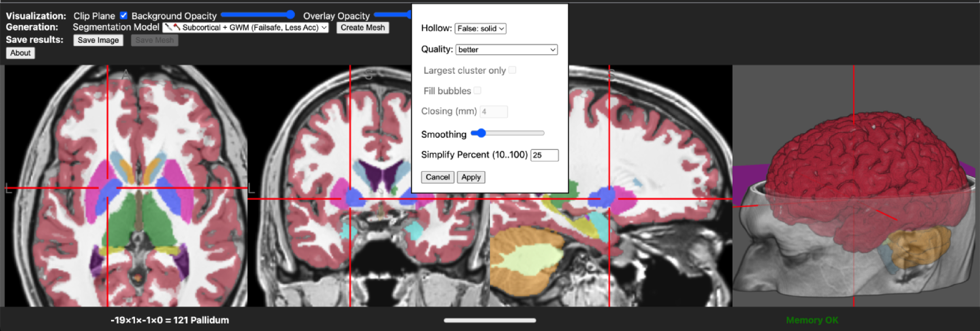Click the Generation label
Image resolution: width=980 pixels, height=331 pixels.
pyautogui.click(x=32, y=27)
